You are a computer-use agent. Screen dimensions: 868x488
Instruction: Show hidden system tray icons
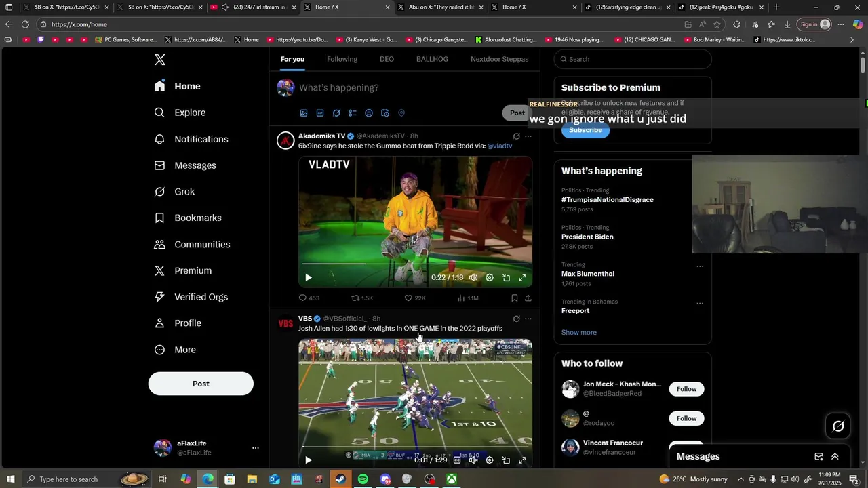pos(741,479)
